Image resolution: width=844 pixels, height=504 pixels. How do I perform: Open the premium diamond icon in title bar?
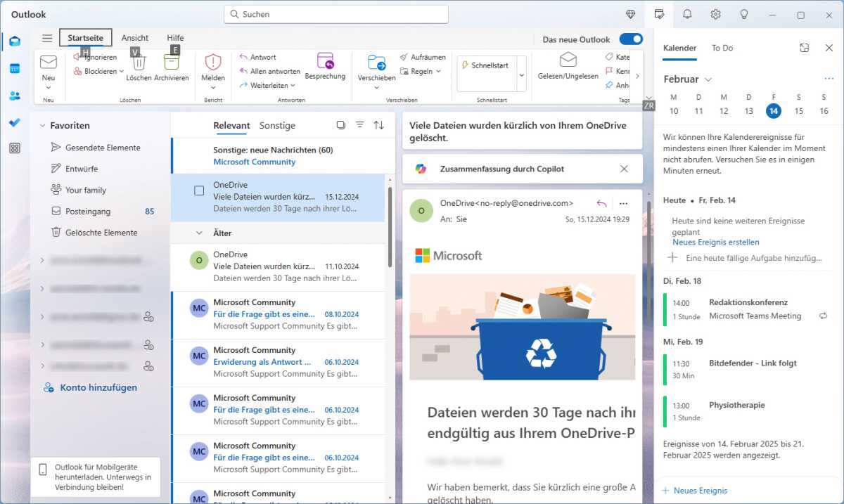631,14
